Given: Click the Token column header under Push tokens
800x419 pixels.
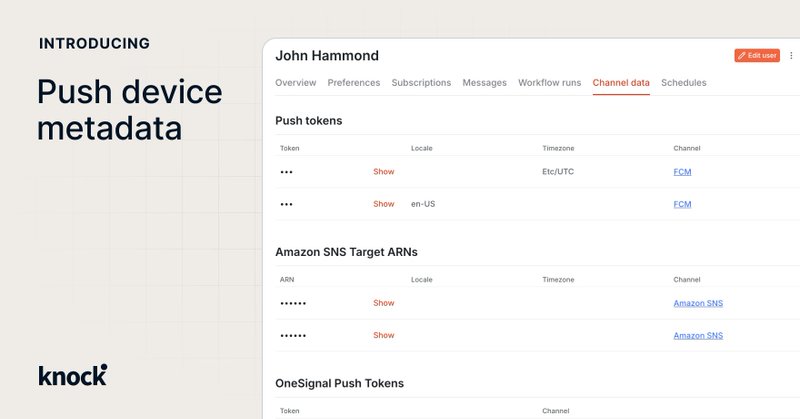Looking at the screenshot, I should (x=289, y=148).
